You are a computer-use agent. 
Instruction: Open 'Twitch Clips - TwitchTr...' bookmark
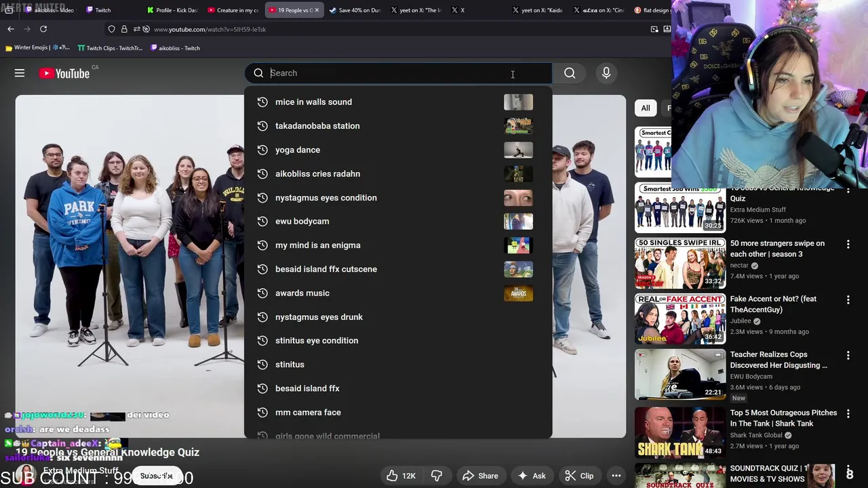click(110, 48)
